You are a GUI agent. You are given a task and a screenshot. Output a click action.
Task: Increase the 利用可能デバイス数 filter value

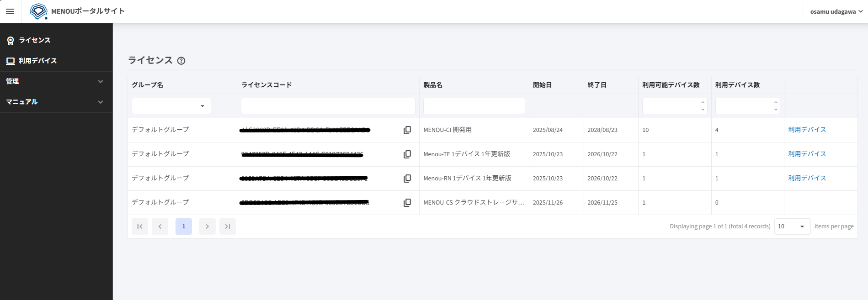pos(703,102)
